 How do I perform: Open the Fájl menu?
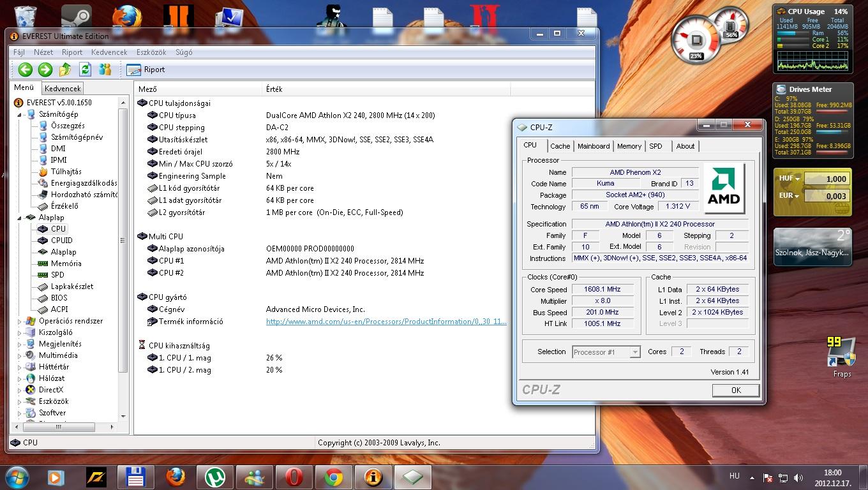pyautogui.click(x=19, y=52)
